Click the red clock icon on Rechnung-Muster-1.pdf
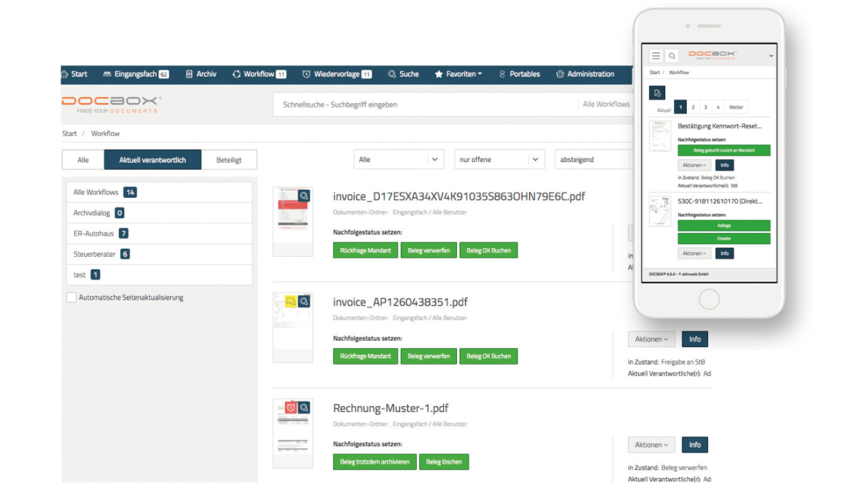868x488 pixels. [x=291, y=407]
